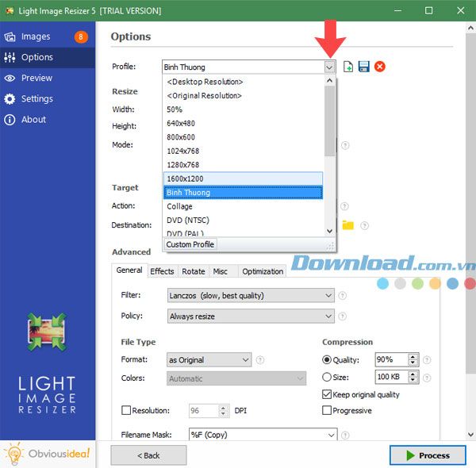This screenshot has height=468, width=476.
Task: Click the help icon beside the destination folder
Action: [x=365, y=225]
